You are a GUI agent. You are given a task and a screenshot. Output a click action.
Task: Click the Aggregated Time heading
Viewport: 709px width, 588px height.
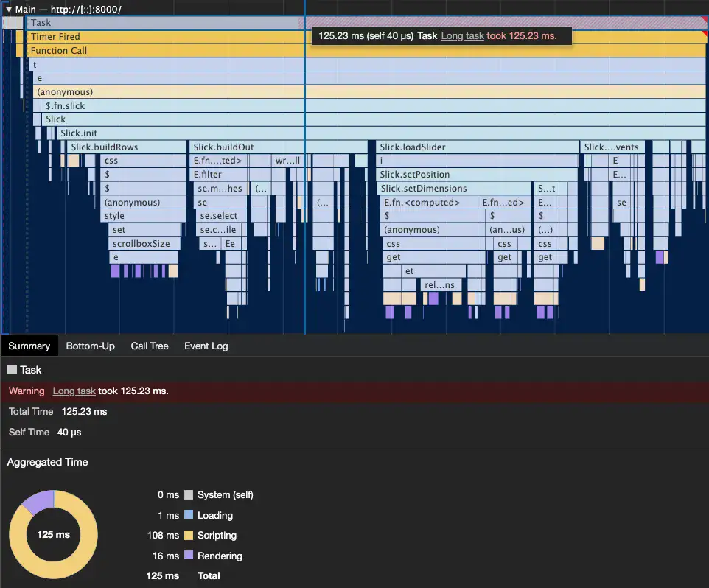tap(47, 462)
